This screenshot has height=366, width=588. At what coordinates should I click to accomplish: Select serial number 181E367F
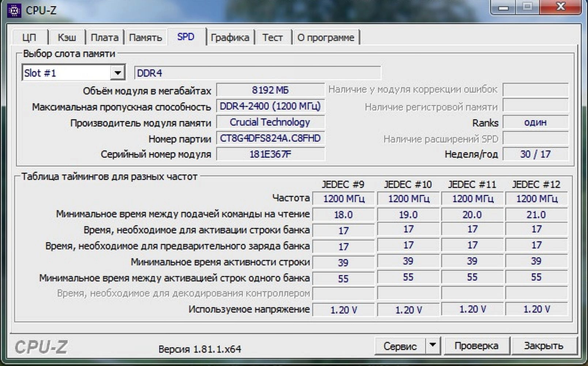pyautogui.click(x=270, y=154)
